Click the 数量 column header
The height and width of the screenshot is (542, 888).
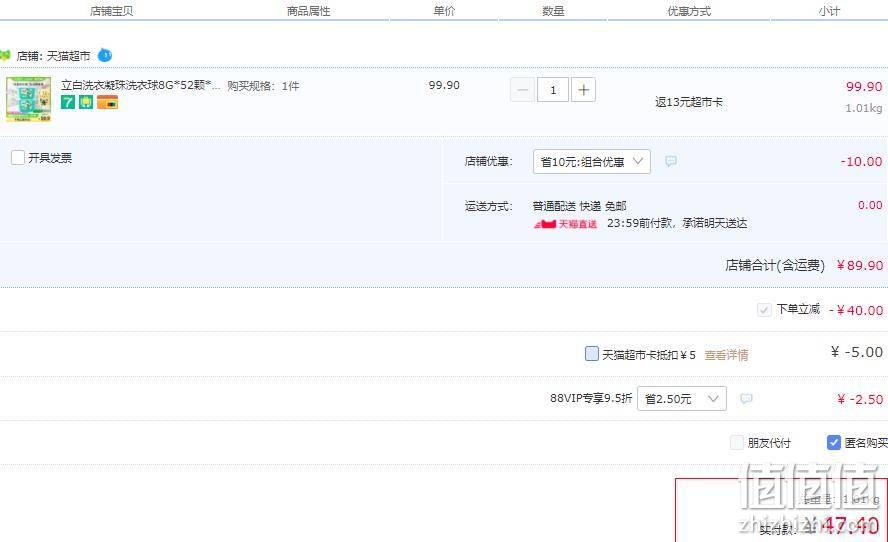pyautogui.click(x=553, y=11)
